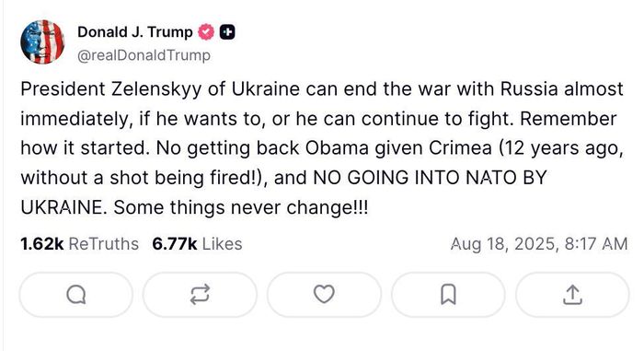Viewport: 644px width, 351px height.
Task: Click the "ReTruths" label text
Action: [103, 244]
